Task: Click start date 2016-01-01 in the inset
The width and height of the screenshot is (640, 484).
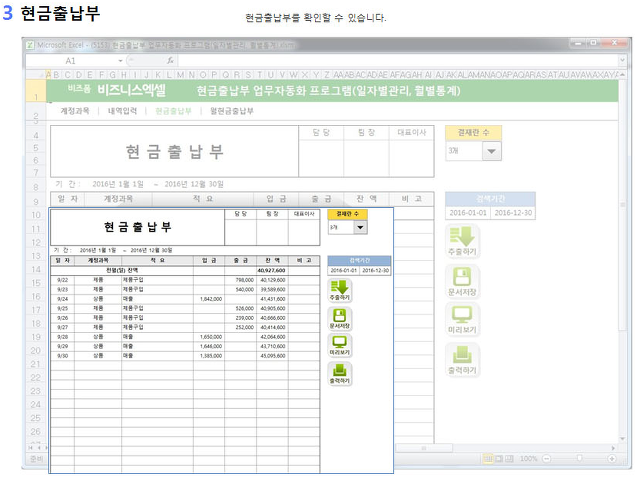Action: point(343,270)
